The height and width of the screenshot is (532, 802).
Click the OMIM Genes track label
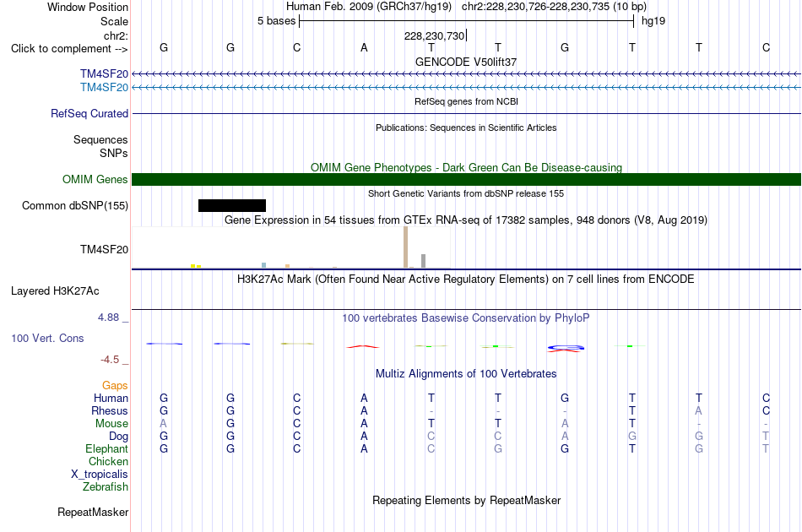(x=95, y=180)
